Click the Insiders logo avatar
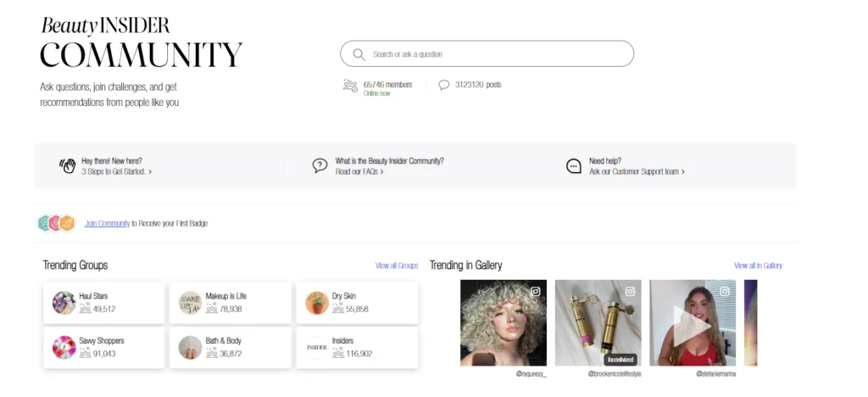Image resolution: width=868 pixels, height=397 pixels. click(x=317, y=348)
